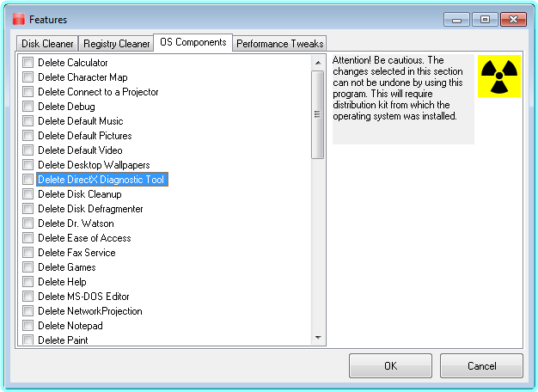Select the Delete Help list label
This screenshot has width=538, height=392.
point(62,281)
